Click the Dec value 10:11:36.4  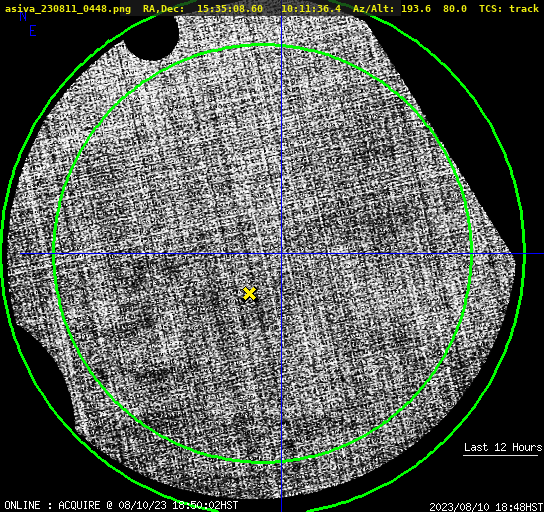click(311, 9)
